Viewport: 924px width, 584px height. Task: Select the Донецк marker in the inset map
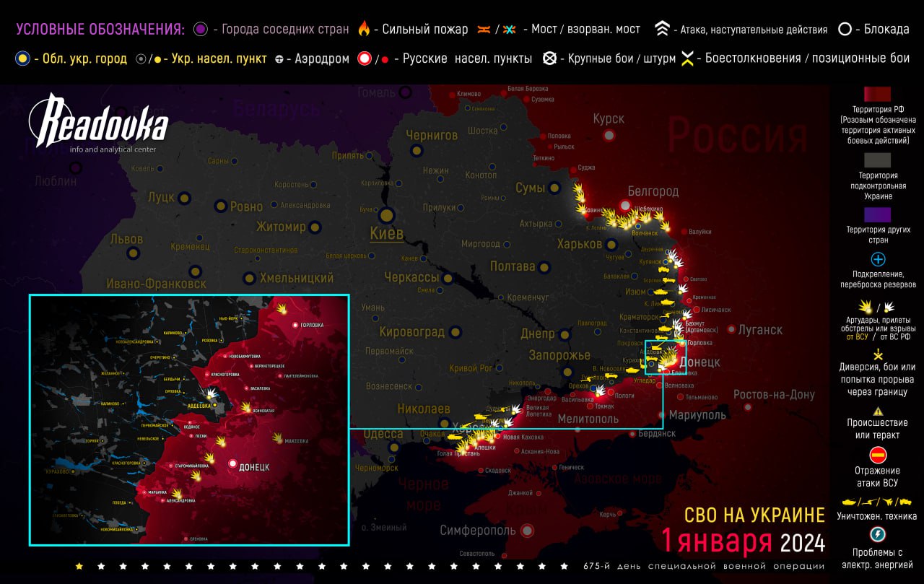pos(233,464)
